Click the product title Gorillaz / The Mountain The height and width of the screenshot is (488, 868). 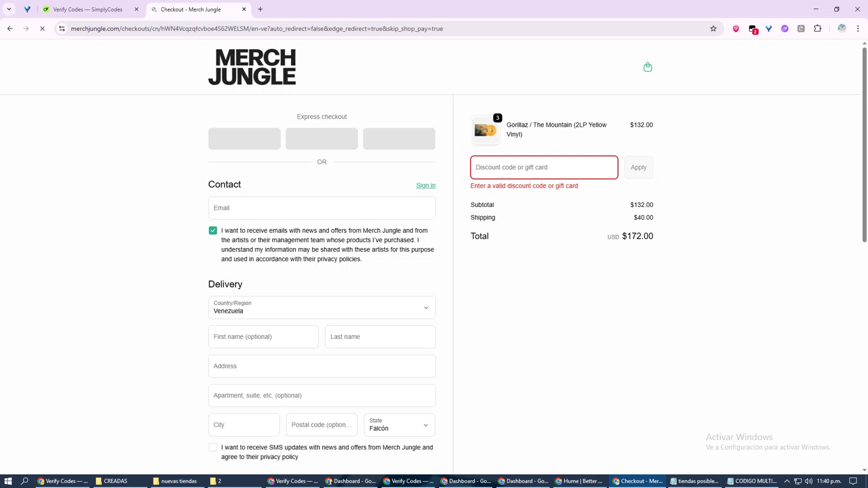click(557, 130)
